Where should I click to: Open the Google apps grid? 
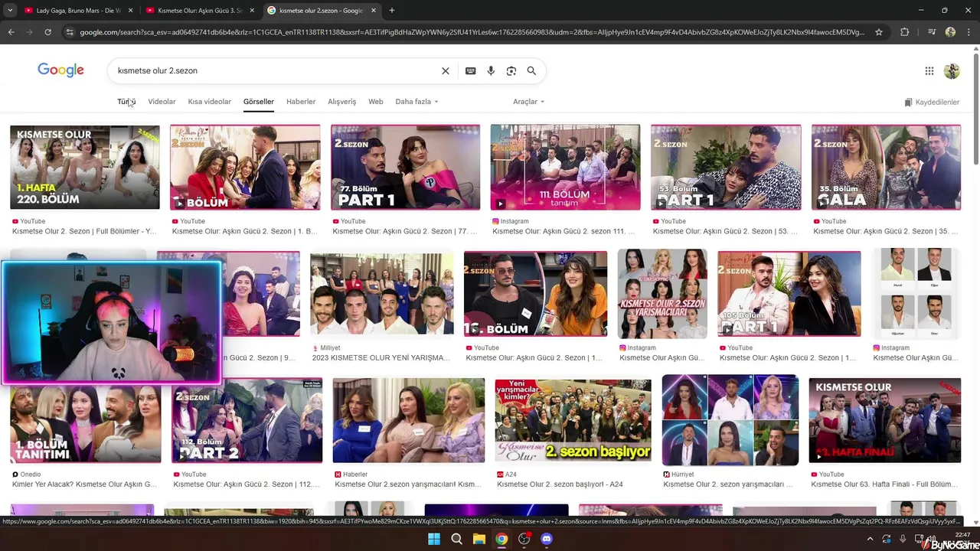click(929, 71)
